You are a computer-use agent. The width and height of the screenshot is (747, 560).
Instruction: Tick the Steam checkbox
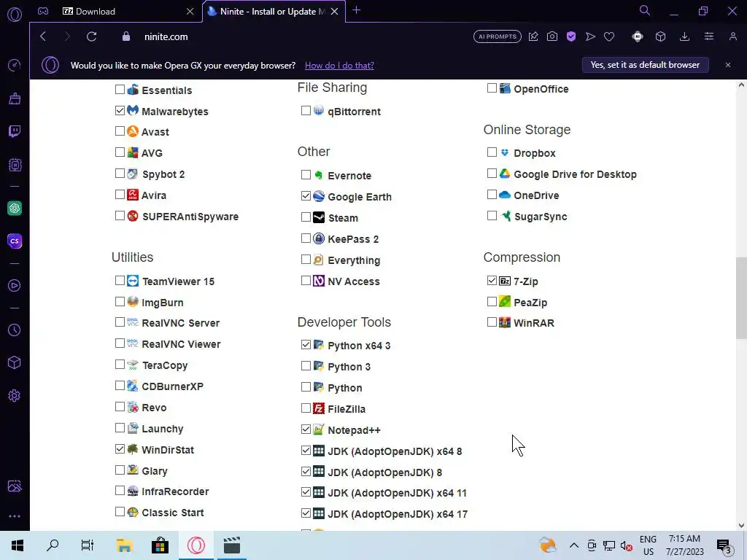[306, 217]
